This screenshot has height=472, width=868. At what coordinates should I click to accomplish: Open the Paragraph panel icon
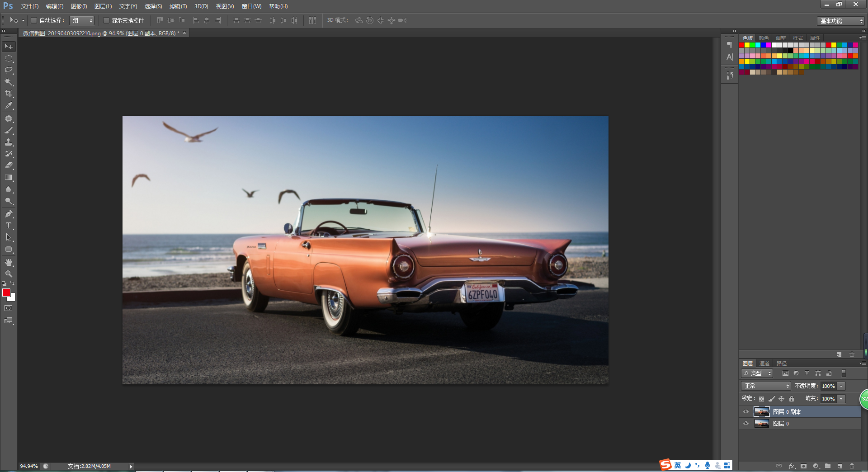[x=730, y=44]
